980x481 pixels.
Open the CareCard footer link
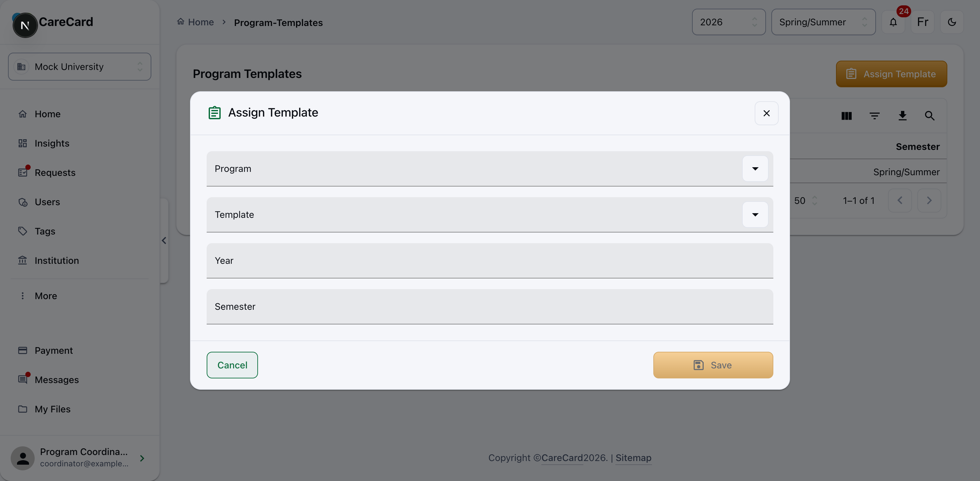[562, 458]
